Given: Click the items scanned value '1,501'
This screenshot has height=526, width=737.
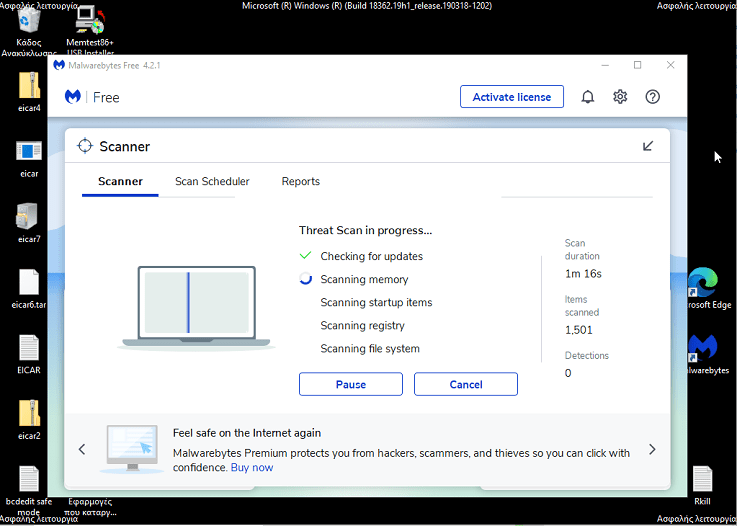Looking at the screenshot, I should tap(579, 330).
